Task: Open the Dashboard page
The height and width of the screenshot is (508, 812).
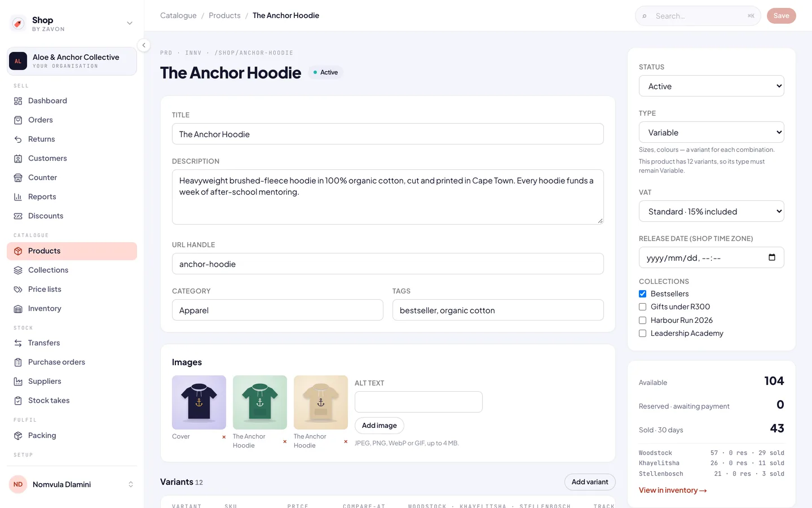Action: point(72,101)
